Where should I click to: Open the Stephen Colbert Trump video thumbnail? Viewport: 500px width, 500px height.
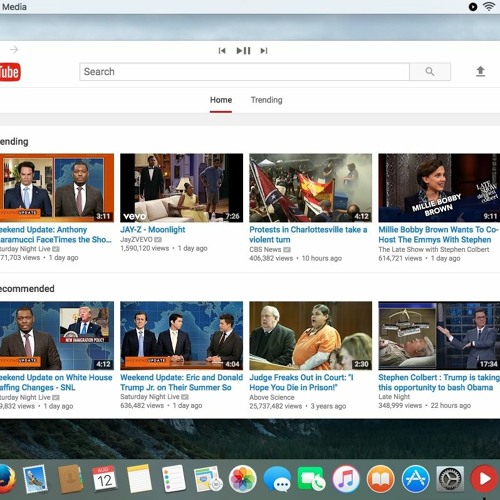click(x=439, y=336)
